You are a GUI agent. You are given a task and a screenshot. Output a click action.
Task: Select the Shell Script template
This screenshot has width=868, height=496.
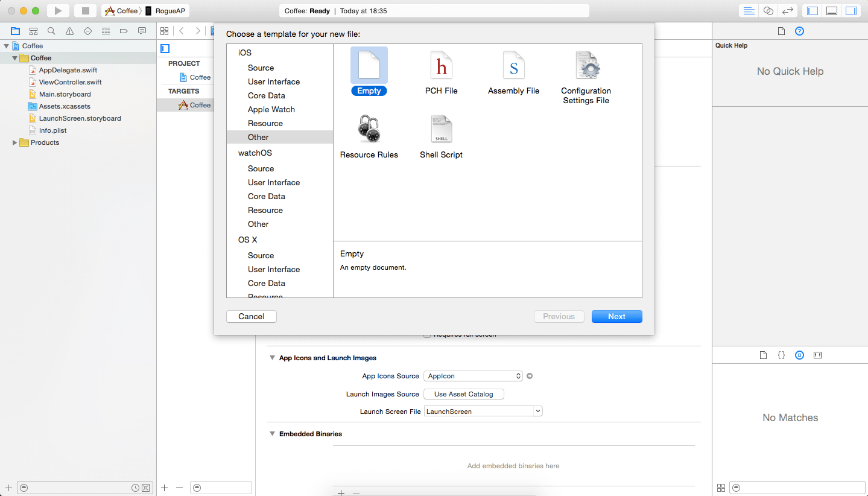point(442,136)
